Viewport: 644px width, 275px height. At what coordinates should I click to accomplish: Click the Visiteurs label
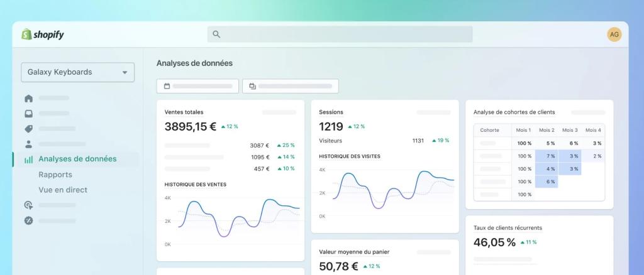[330, 141]
